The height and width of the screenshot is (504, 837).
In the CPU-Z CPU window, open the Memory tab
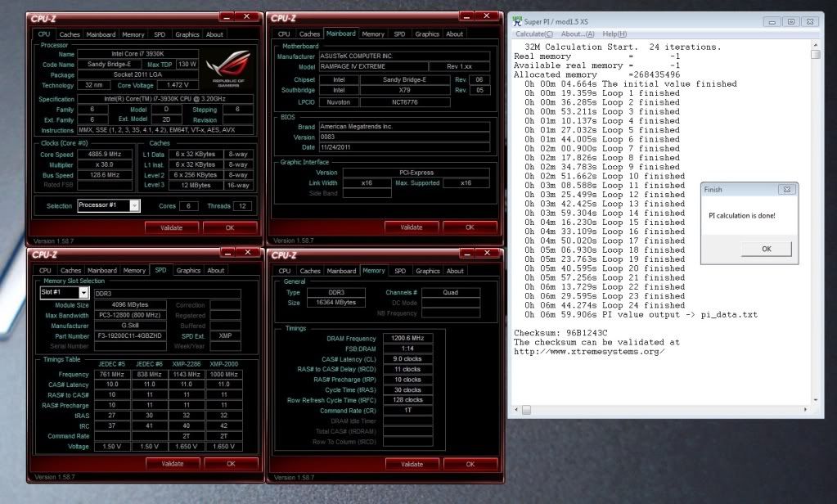(133, 34)
